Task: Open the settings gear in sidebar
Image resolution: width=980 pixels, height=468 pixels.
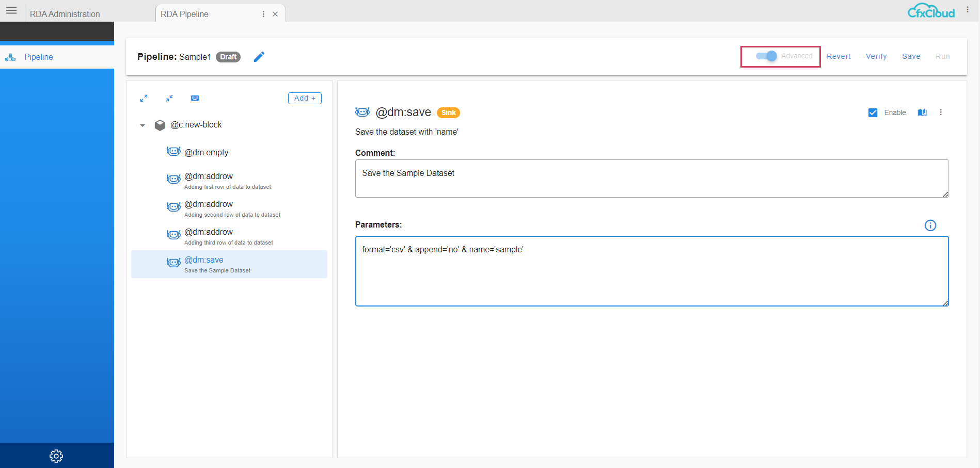Action: tap(56, 456)
